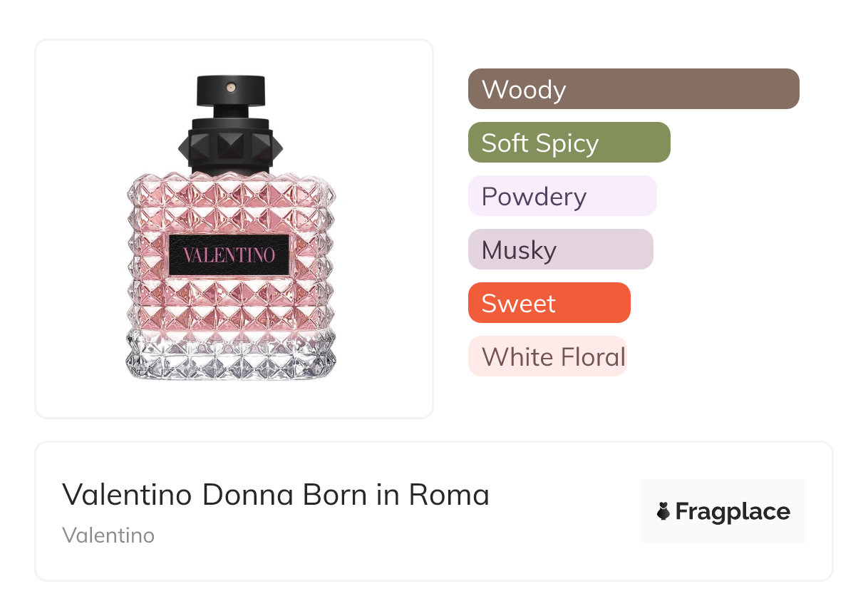The height and width of the screenshot is (616, 868).
Task: Click the gold spray nozzle dot on the cap
Action: pyautogui.click(x=231, y=87)
